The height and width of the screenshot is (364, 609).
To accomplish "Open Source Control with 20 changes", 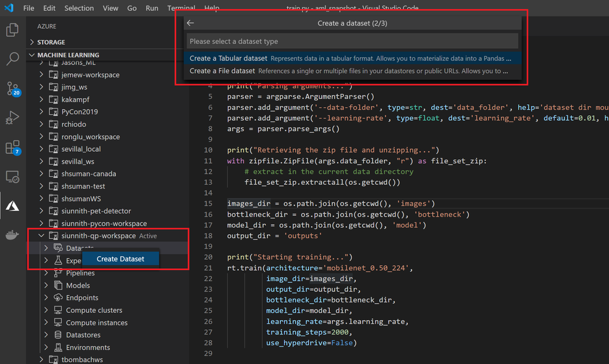I will pyautogui.click(x=12, y=88).
